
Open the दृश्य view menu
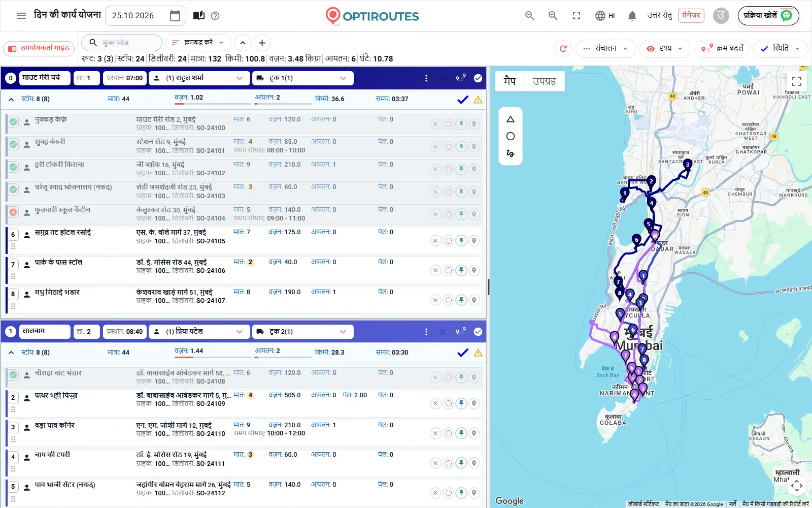(x=665, y=49)
